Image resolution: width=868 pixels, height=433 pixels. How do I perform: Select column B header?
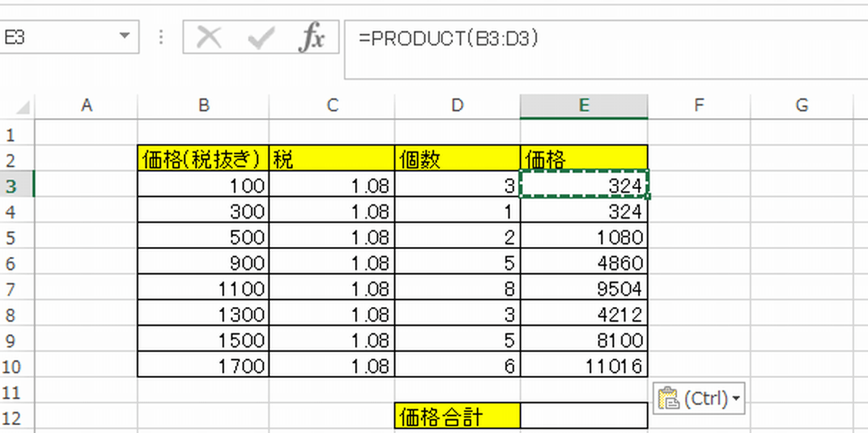click(x=203, y=105)
